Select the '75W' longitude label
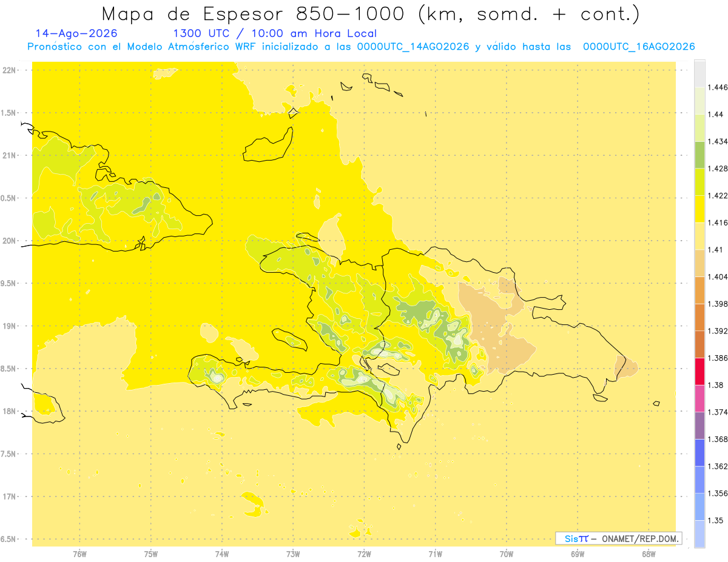Image resolution: width=728 pixels, height=562 pixels. [151, 554]
